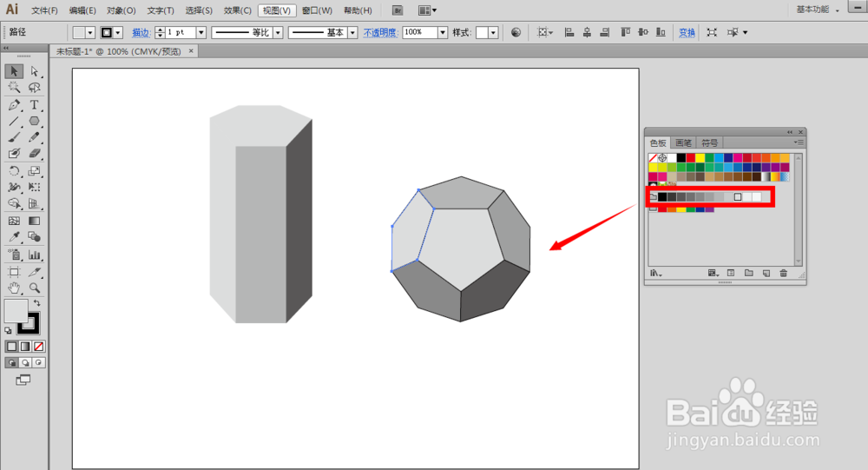The height and width of the screenshot is (470, 868).
Task: Click the 描边 stroke link
Action: tap(141, 33)
